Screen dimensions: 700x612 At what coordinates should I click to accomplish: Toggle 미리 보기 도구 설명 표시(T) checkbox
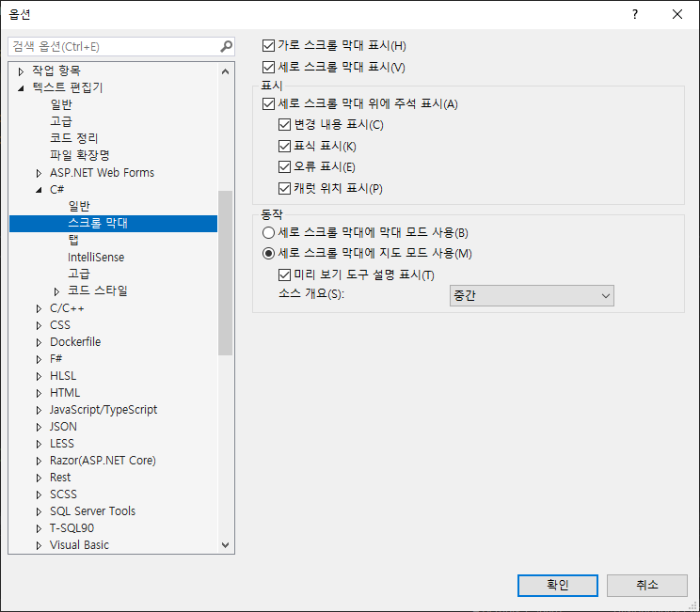pyautogui.click(x=284, y=275)
